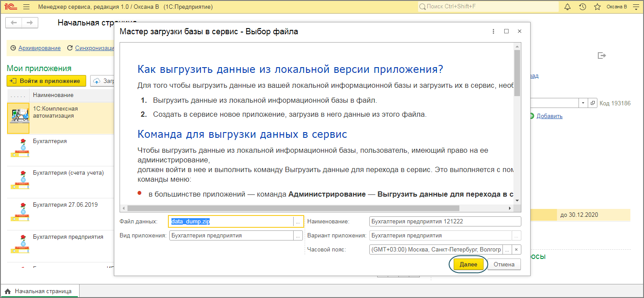Click the Наименование input field
Screen dimensions: 644x298
(x=445, y=222)
